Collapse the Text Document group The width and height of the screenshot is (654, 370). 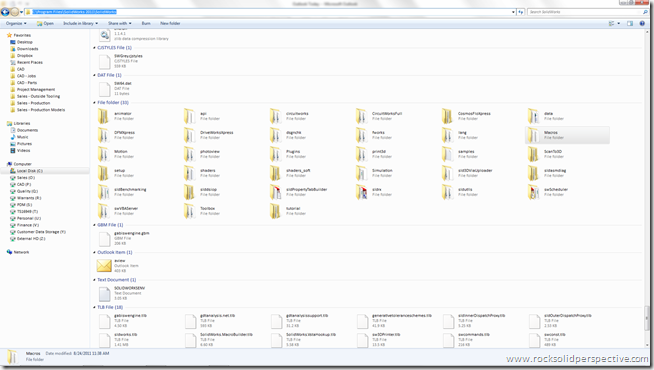click(94, 280)
